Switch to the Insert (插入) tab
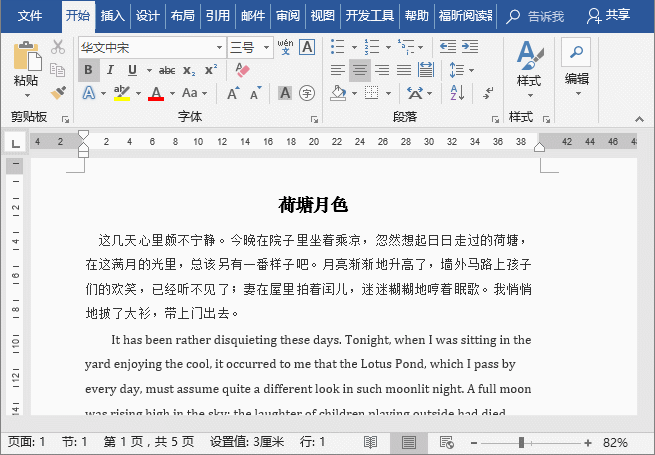The image size is (655, 455). pyautogui.click(x=113, y=15)
